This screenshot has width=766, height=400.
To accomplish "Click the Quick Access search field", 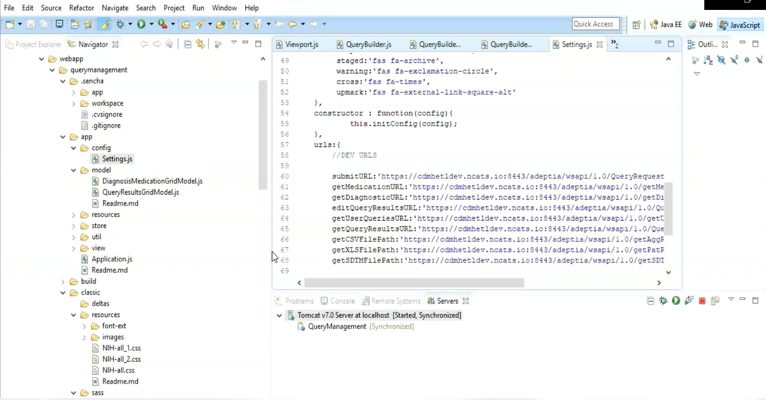I will click(x=596, y=24).
